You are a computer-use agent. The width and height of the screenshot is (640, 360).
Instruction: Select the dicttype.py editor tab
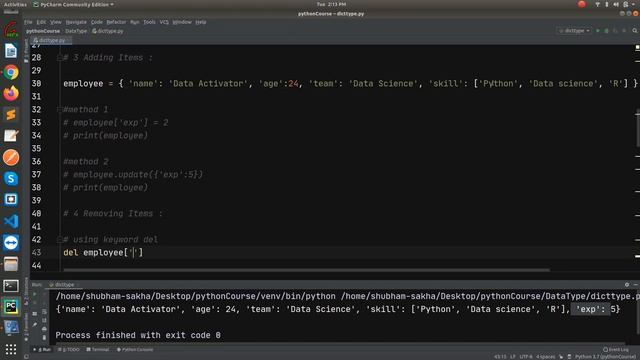pos(51,40)
